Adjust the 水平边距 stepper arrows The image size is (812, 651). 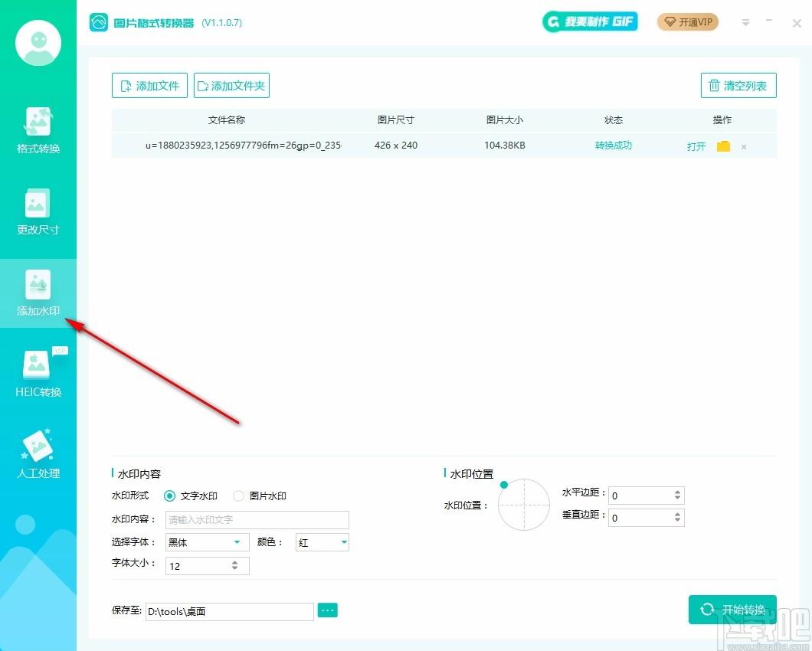677,495
